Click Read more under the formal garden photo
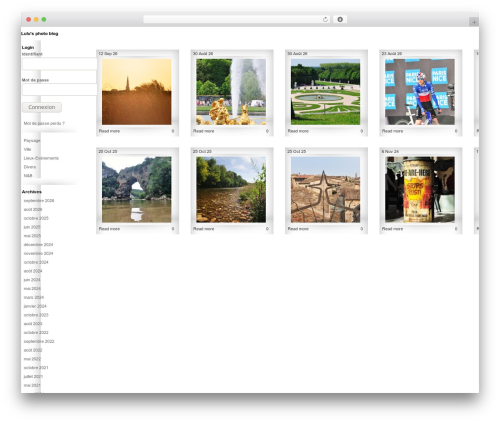The height and width of the screenshot is (423, 500). point(298,131)
